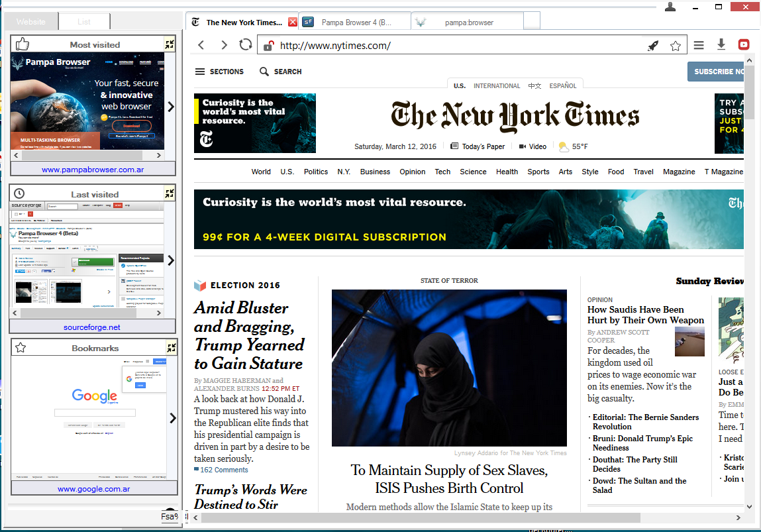Click the rocket icon in address bar
The width and height of the screenshot is (761, 532).
(x=653, y=46)
